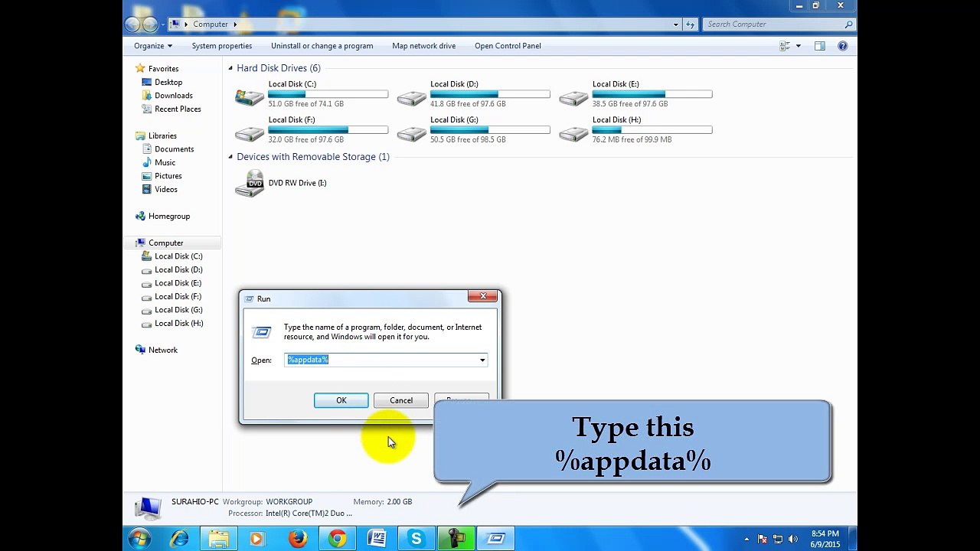Open Local Disk (D:) drive icon
The width and height of the screenshot is (980, 551).
[412, 97]
